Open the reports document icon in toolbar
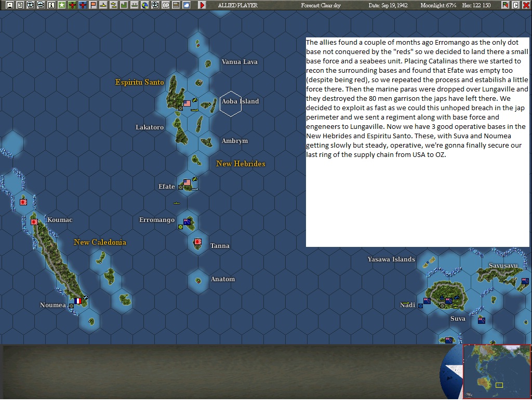The height and width of the screenshot is (407, 532). 20,5
